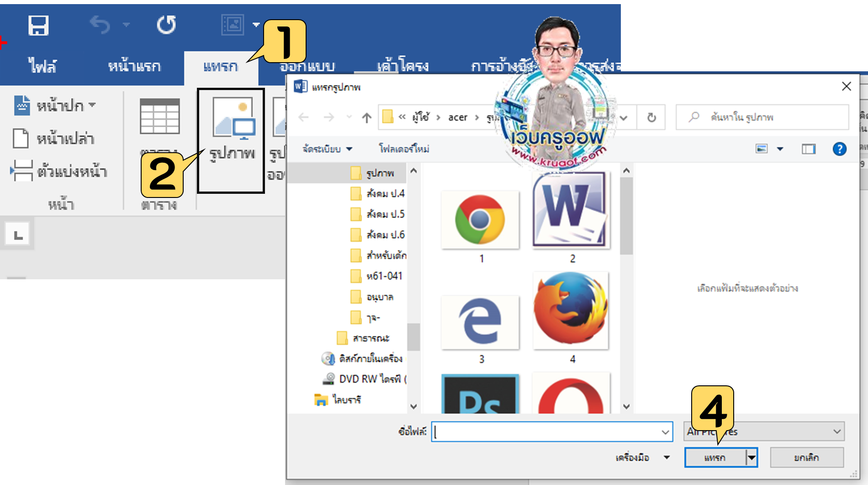Click the Undo arrow icon
This screenshot has width=868, height=485.
tap(100, 25)
